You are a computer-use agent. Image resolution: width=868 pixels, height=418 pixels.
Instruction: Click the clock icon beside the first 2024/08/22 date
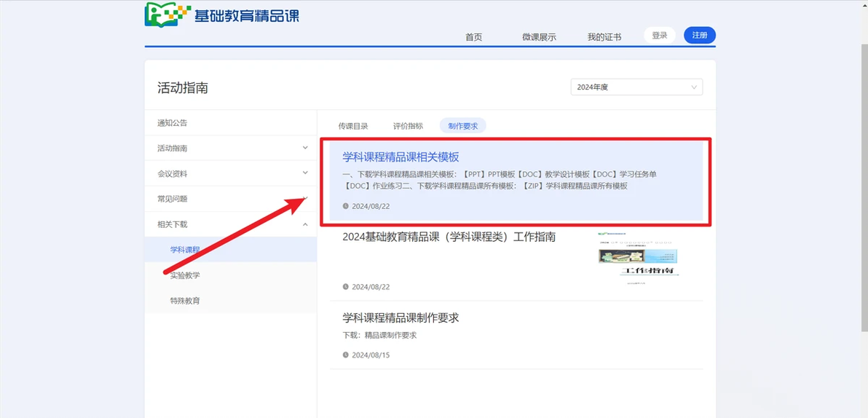pyautogui.click(x=346, y=206)
